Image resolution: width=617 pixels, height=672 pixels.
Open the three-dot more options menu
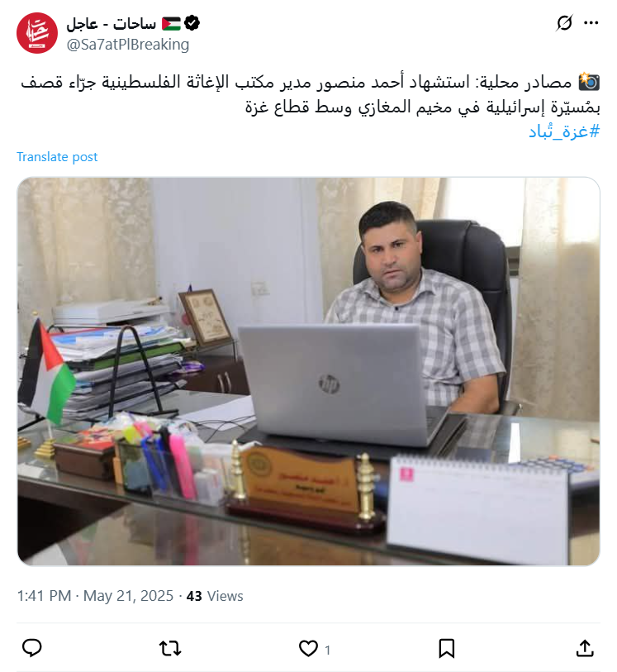coord(591,23)
